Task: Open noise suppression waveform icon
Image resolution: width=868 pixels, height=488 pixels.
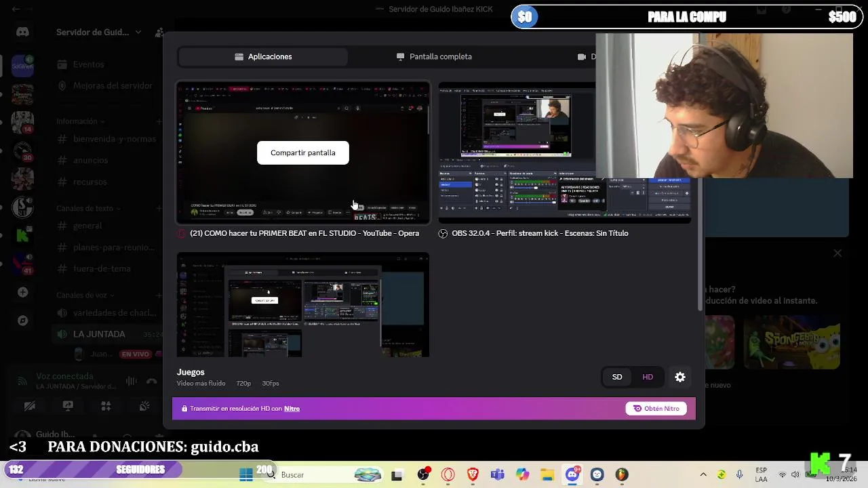Action: tap(131, 382)
